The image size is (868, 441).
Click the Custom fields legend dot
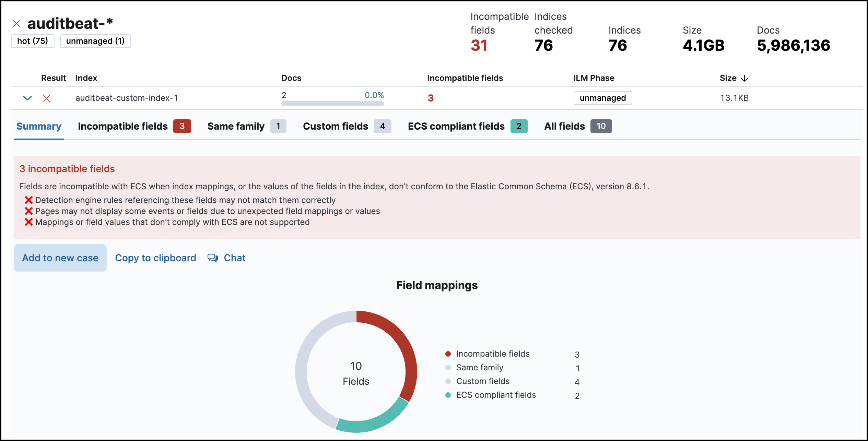(448, 381)
